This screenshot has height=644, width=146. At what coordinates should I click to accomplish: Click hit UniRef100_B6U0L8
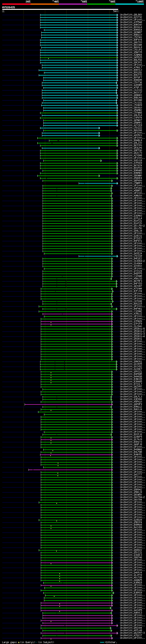point(131,47)
